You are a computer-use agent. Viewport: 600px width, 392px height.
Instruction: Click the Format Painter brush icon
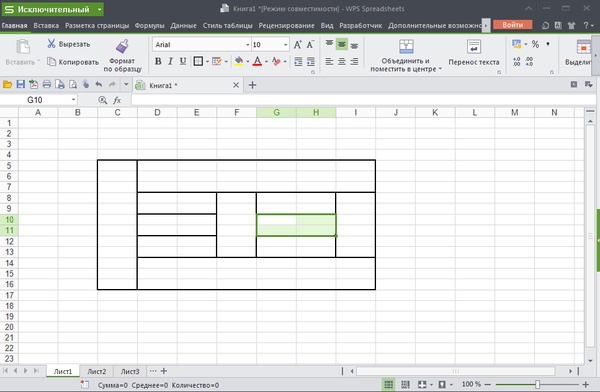(122, 47)
